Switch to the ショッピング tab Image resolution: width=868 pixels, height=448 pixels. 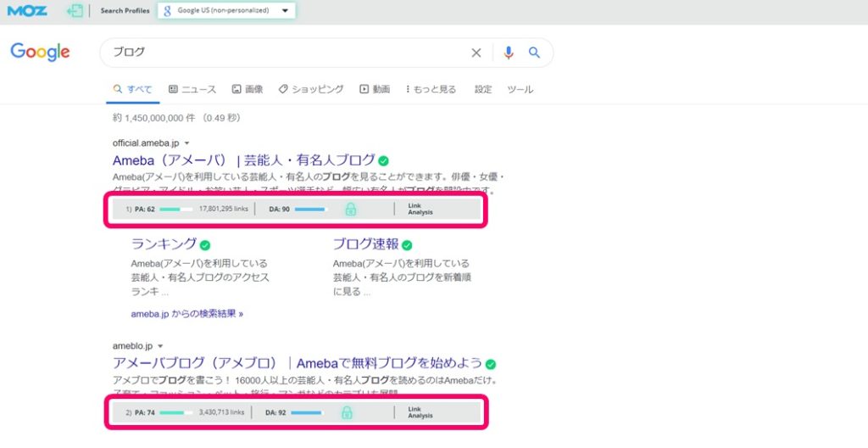(x=311, y=89)
